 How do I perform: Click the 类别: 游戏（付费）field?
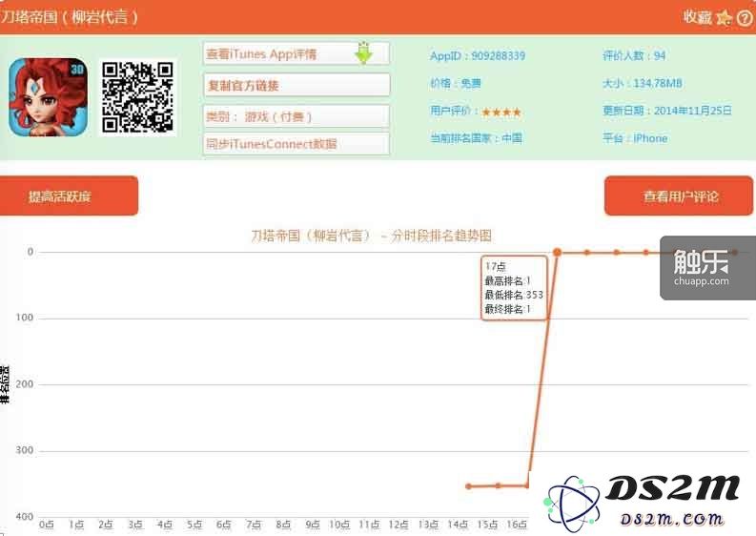coord(296,116)
